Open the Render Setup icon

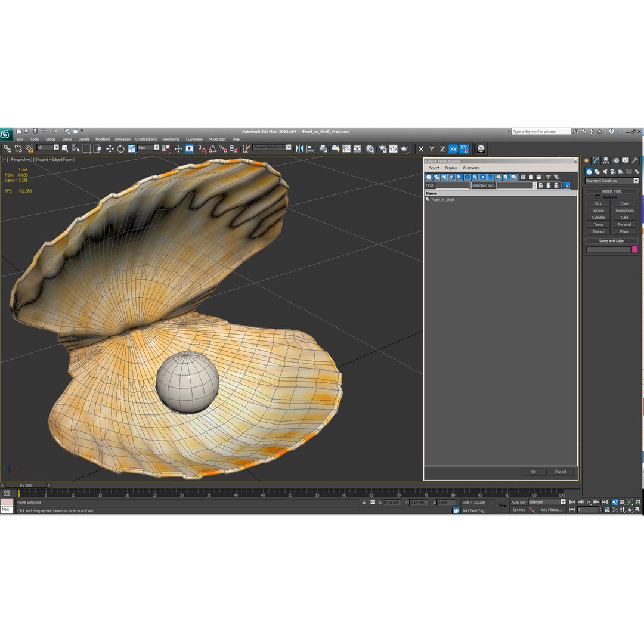(x=382, y=148)
